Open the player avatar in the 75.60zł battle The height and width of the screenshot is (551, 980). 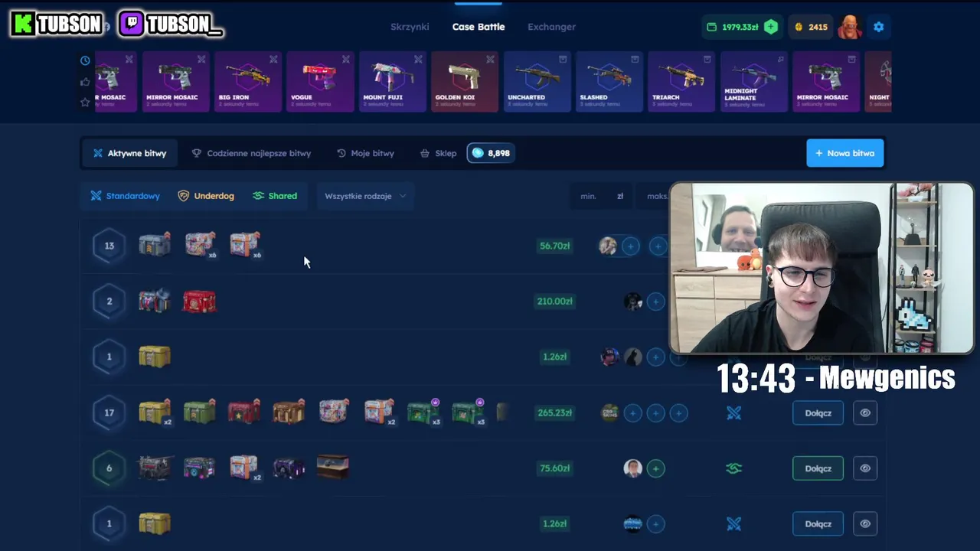click(632, 468)
